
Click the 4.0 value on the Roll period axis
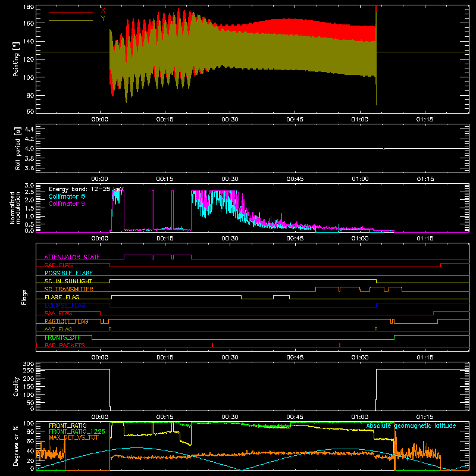click(x=29, y=149)
